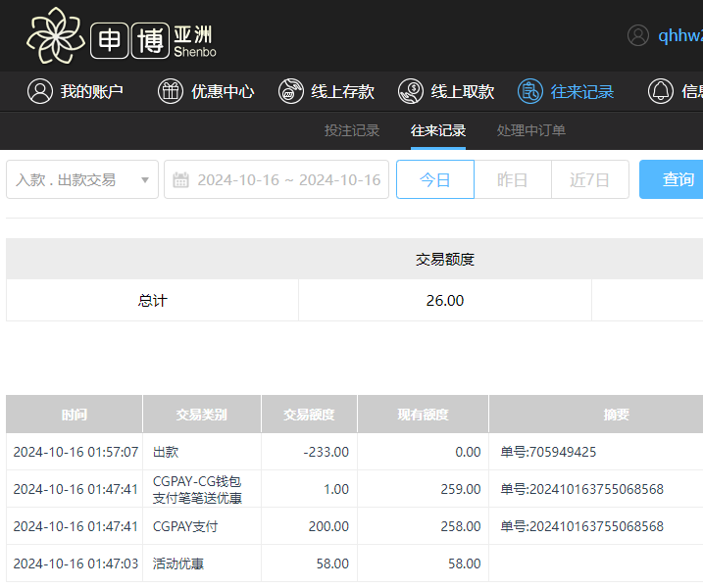
Task: Click the online withdrawal icon
Action: (411, 91)
